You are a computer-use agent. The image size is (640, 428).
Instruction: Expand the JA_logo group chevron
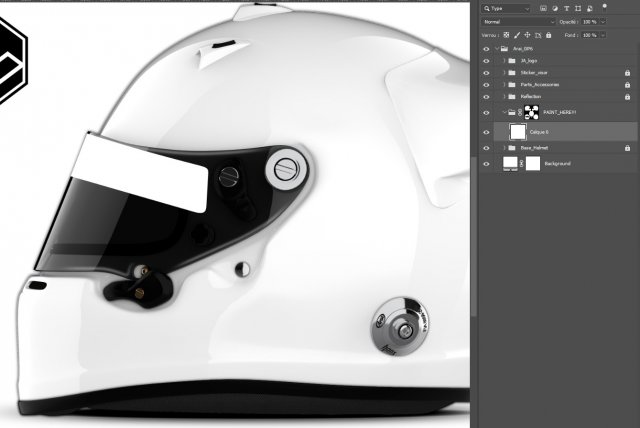504,61
